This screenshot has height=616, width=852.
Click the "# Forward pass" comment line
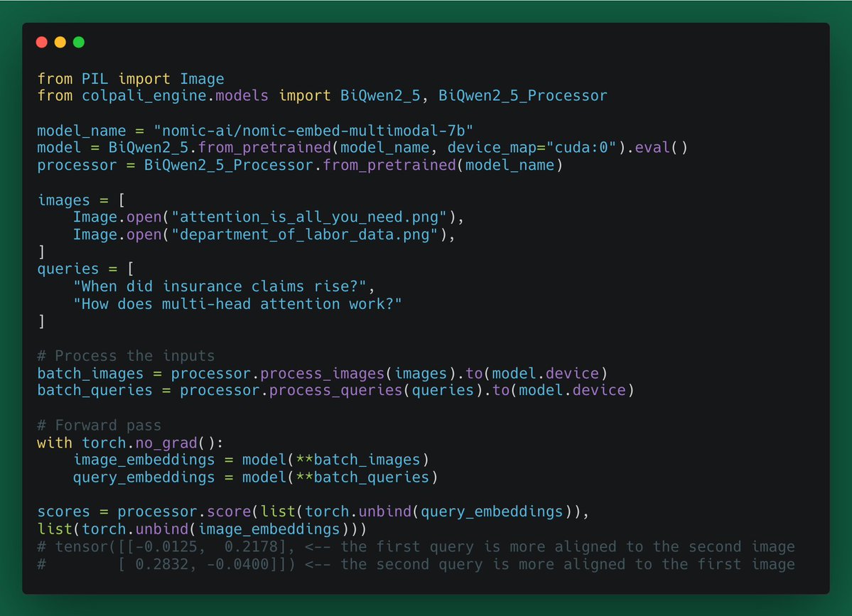[x=99, y=425]
